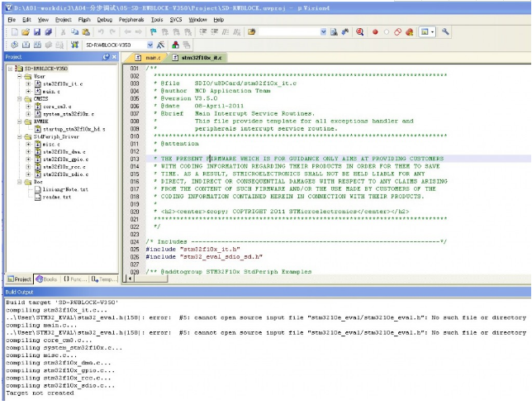Switch to the main.c editor tab

click(150, 58)
